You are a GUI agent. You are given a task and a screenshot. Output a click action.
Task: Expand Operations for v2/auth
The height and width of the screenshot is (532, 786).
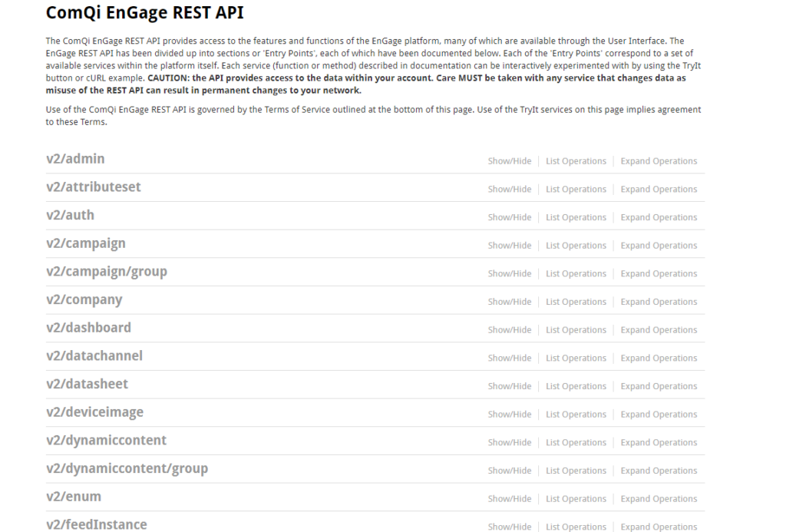[x=659, y=217]
